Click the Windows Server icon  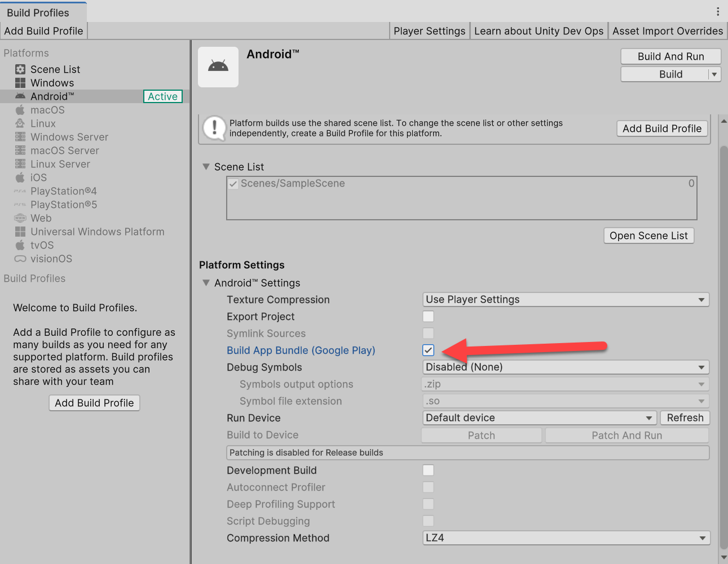pyautogui.click(x=20, y=137)
